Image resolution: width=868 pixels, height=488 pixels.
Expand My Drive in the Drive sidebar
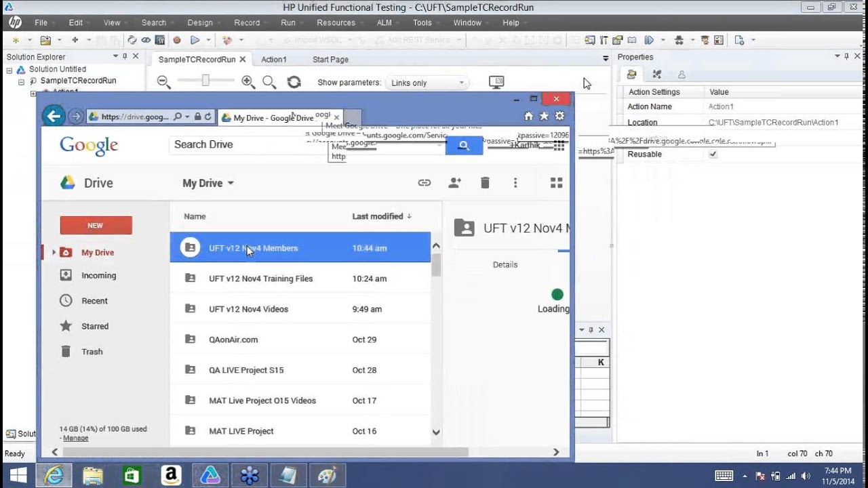pos(54,252)
